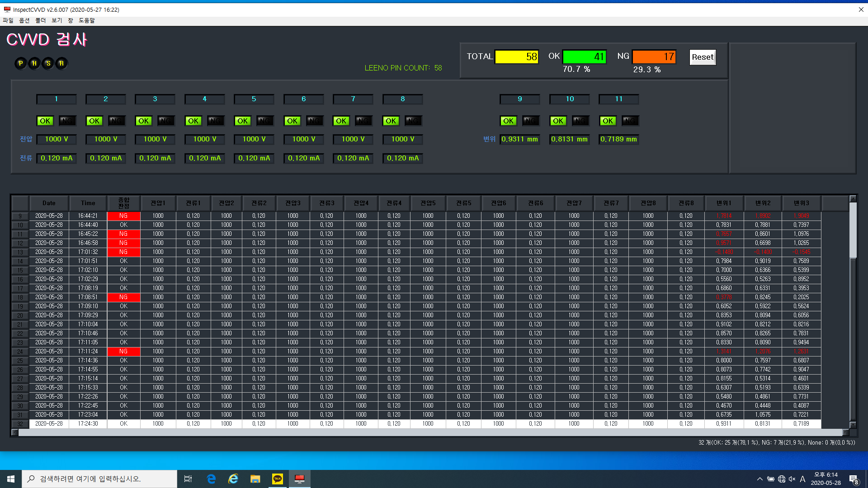The width and height of the screenshot is (868, 488).
Task: Open File Explorer from the taskbar
Action: click(255, 479)
